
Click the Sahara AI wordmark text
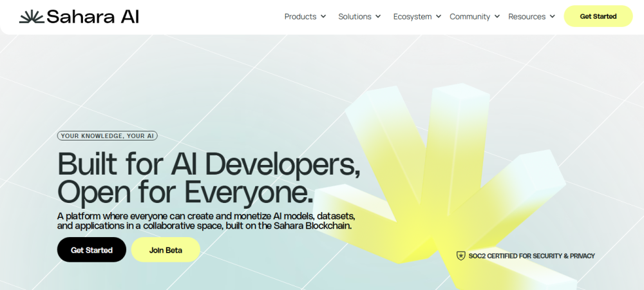[93, 17]
